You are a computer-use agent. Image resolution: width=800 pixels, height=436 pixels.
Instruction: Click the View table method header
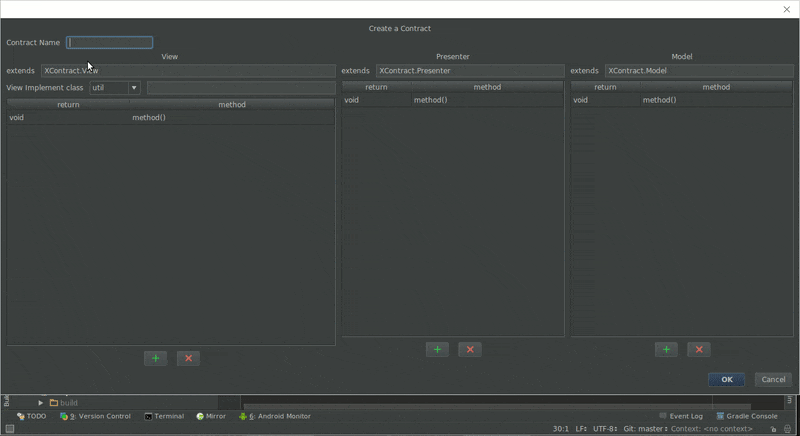pyautogui.click(x=232, y=105)
